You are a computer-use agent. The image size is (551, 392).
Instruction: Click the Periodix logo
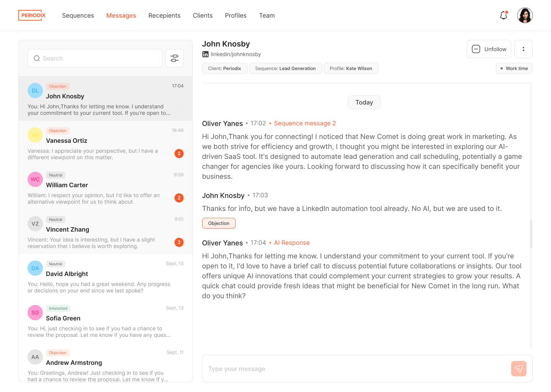(32, 15)
